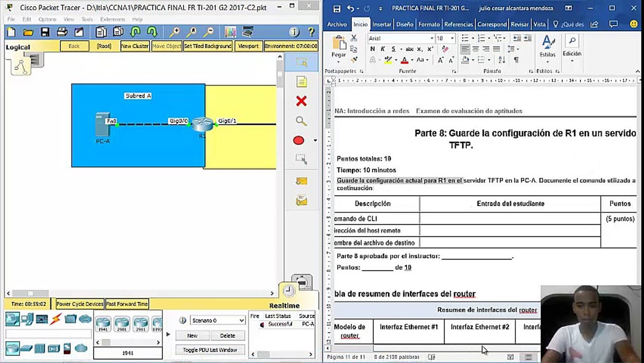This screenshot has height=363, width=644.
Task: Print the Packet Tracer workspace
Action: (62, 32)
